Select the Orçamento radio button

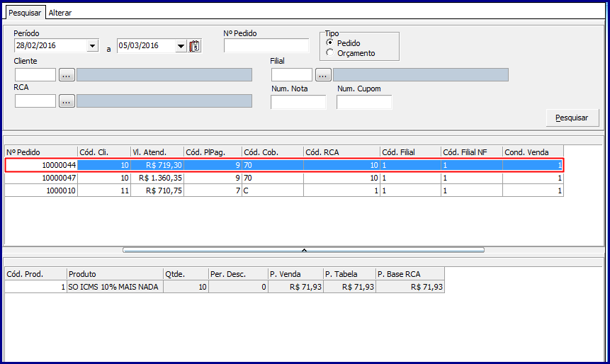pos(330,52)
